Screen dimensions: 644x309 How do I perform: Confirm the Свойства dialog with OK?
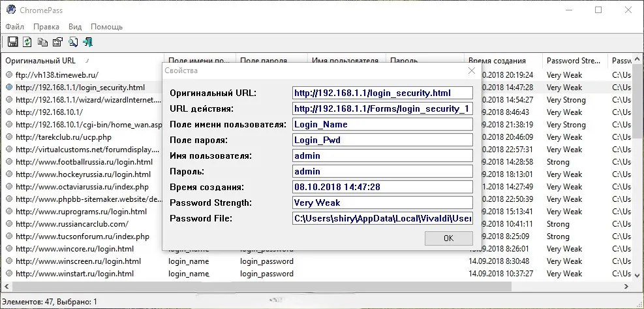(x=448, y=238)
